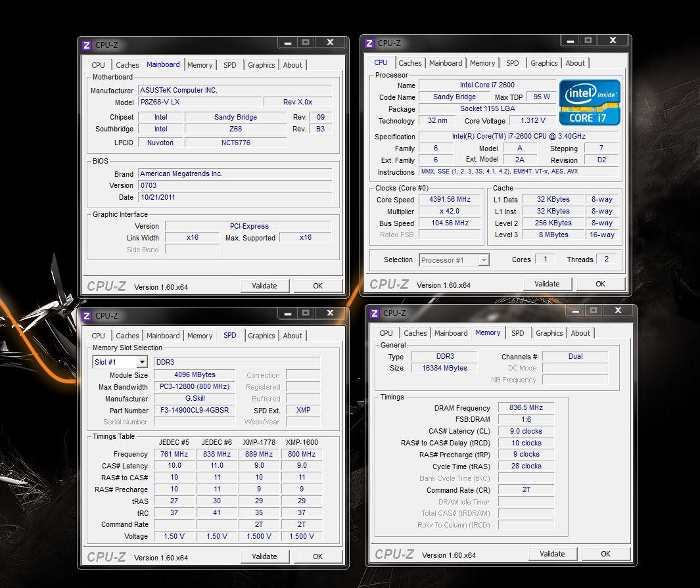
Task: Click Core Speed value 4391.56 MHz
Action: (450, 200)
